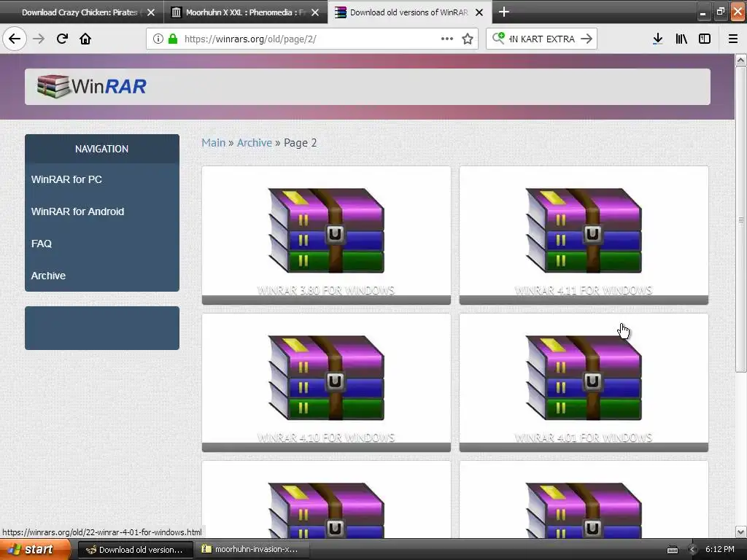Open a new browser tab

pos(503,12)
